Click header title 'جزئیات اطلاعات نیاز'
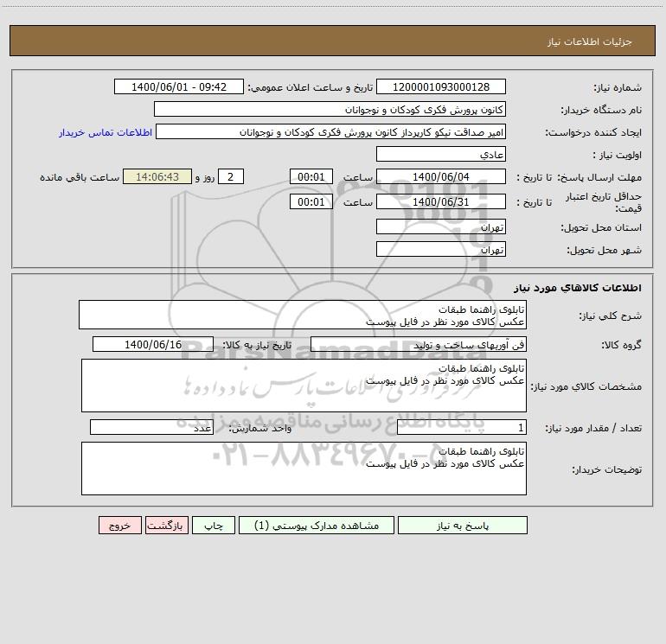Screen dimensions: 666x644 590,41
